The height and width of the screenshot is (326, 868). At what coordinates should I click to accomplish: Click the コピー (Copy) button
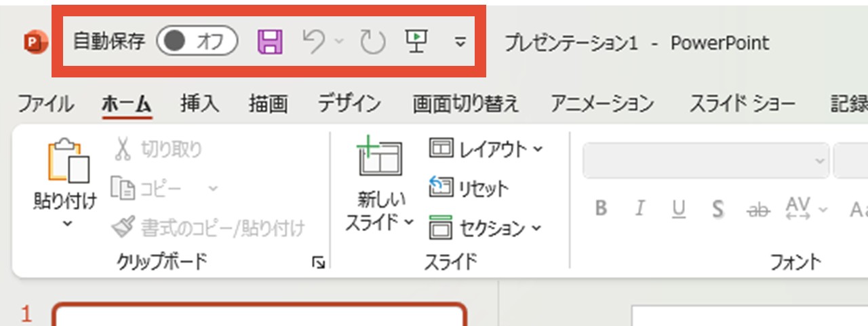click(x=147, y=188)
